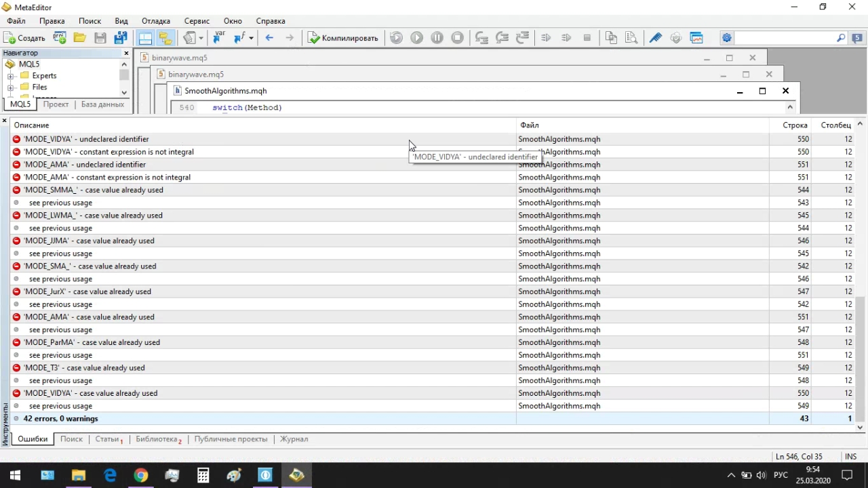The image size is (868, 488).
Task: Save all files using the multi-diskette icon
Action: coord(121,38)
